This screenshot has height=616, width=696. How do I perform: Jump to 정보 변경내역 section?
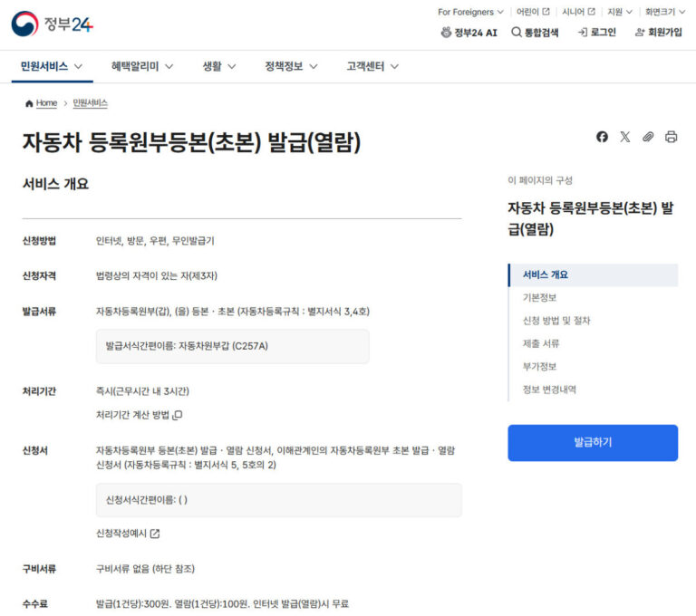(x=549, y=390)
